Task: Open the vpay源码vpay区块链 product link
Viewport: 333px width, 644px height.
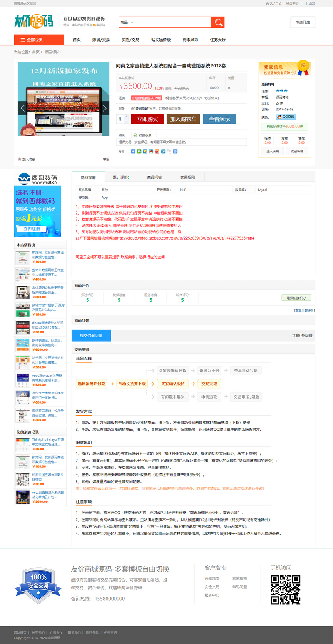Action: (x=48, y=377)
